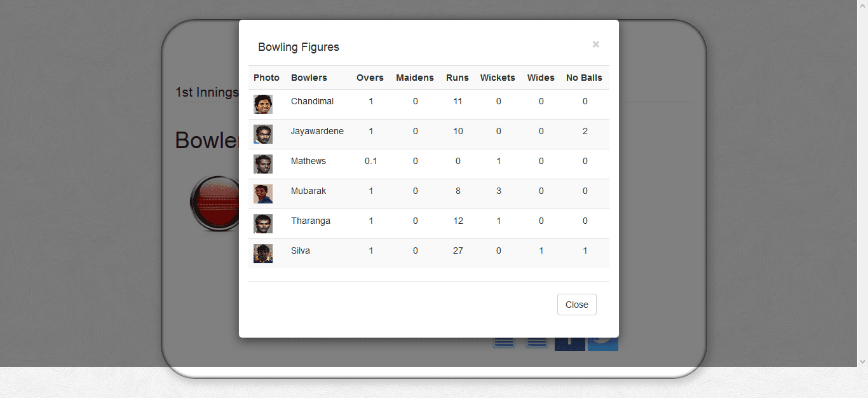Click Tharanga's runs value 12

tap(458, 221)
